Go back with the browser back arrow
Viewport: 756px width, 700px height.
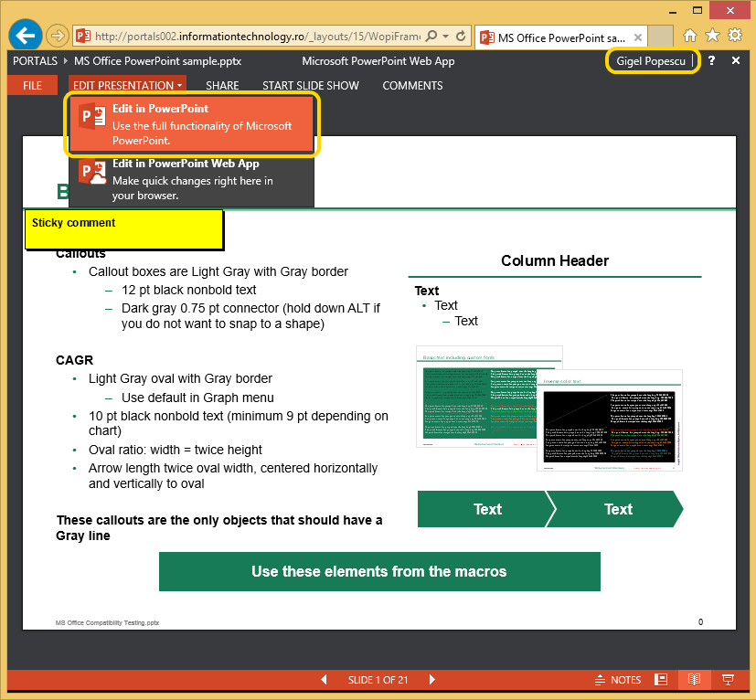point(25,35)
